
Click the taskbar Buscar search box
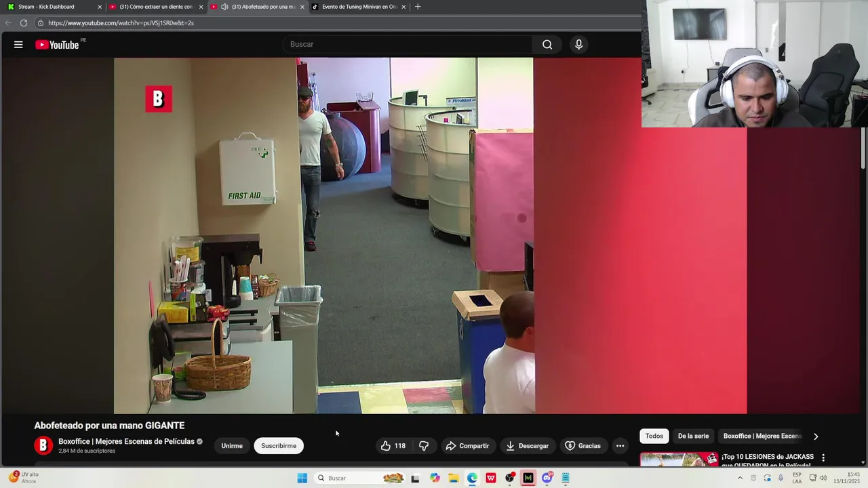(x=361, y=479)
